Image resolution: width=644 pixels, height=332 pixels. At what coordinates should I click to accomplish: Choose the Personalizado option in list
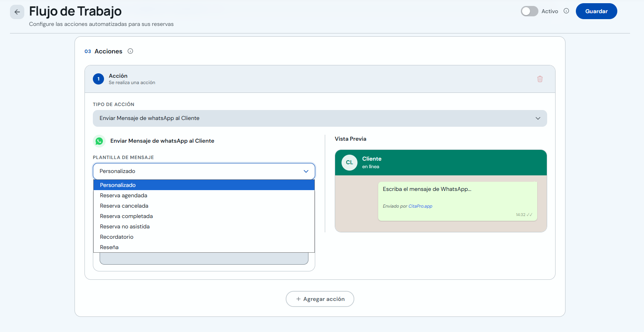[x=204, y=185]
